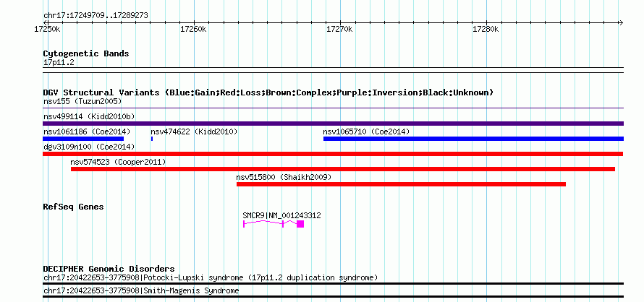Click the chr17:17249709..17289273 region label
Screen dimensions: 644x302
click(x=96, y=16)
